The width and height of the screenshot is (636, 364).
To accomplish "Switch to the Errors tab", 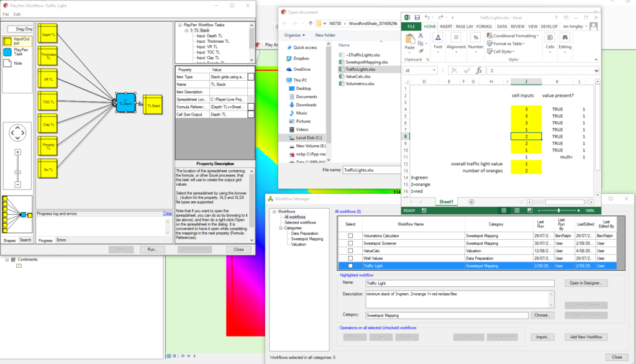I will click(x=61, y=240).
